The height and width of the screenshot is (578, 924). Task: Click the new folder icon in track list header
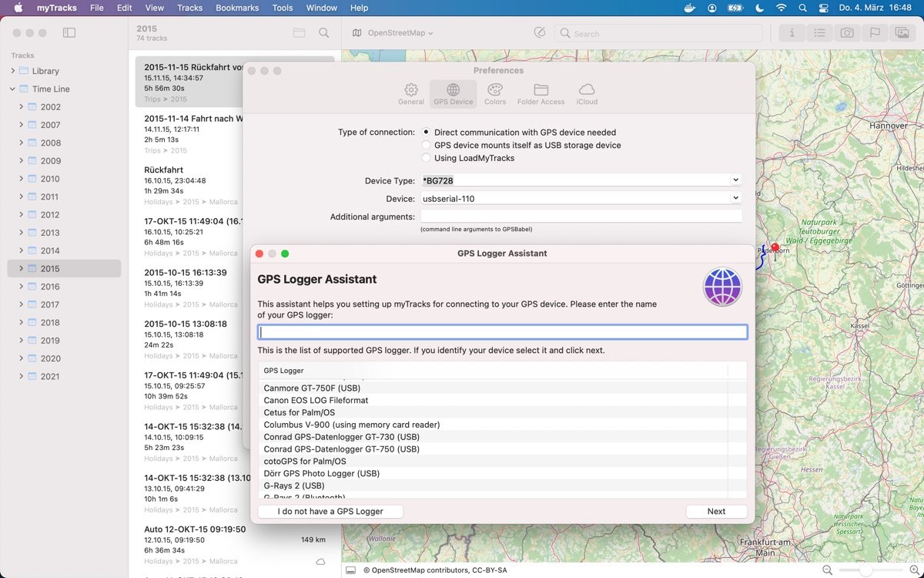tap(300, 33)
